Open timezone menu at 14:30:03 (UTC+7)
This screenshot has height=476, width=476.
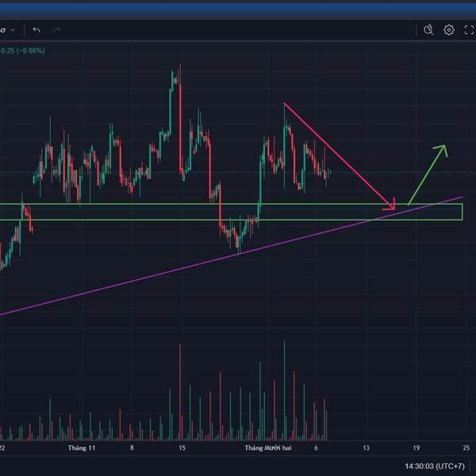pos(435,466)
